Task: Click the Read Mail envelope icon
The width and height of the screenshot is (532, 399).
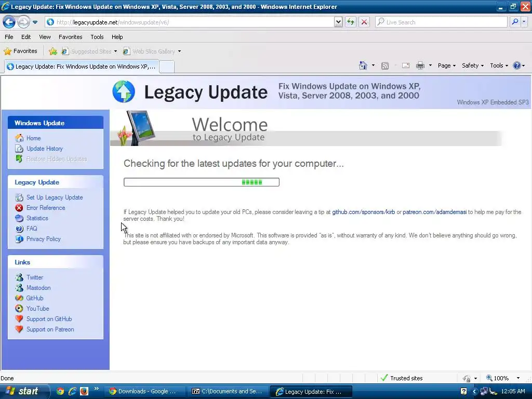Action: click(406, 65)
